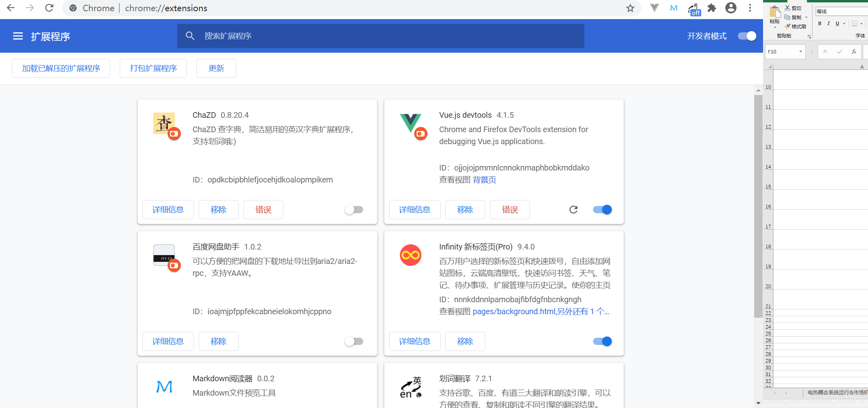This screenshot has height=408, width=868.
Task: View 错误 for Vue.js devtools
Action: [510, 210]
